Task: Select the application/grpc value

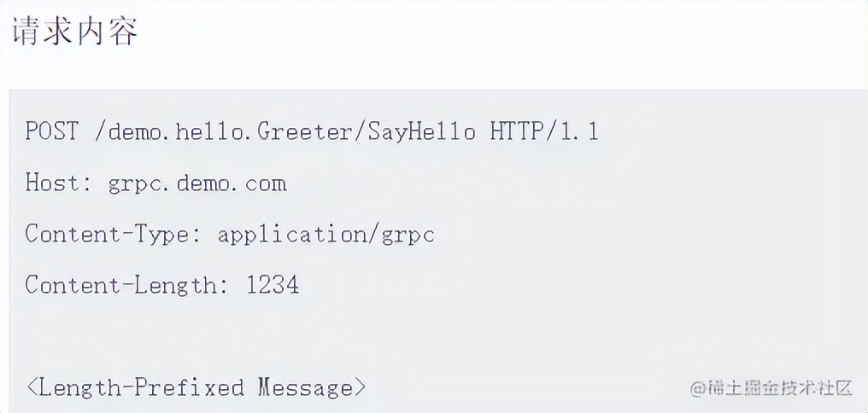Action: [x=326, y=234]
